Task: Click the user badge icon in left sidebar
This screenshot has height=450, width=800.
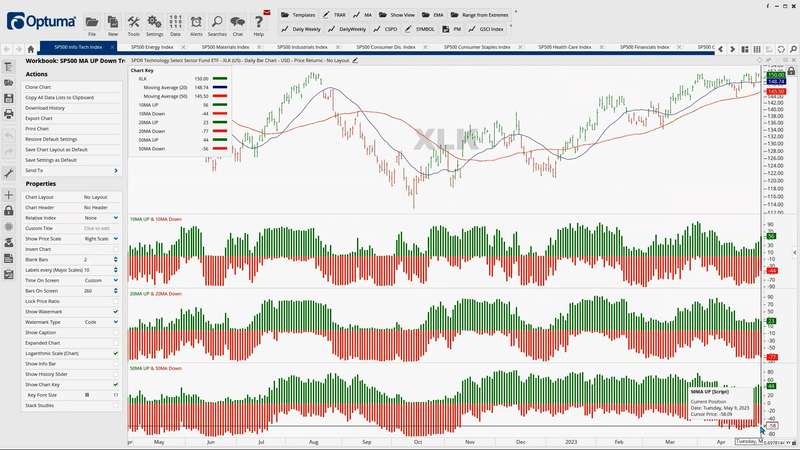Action: (9, 243)
